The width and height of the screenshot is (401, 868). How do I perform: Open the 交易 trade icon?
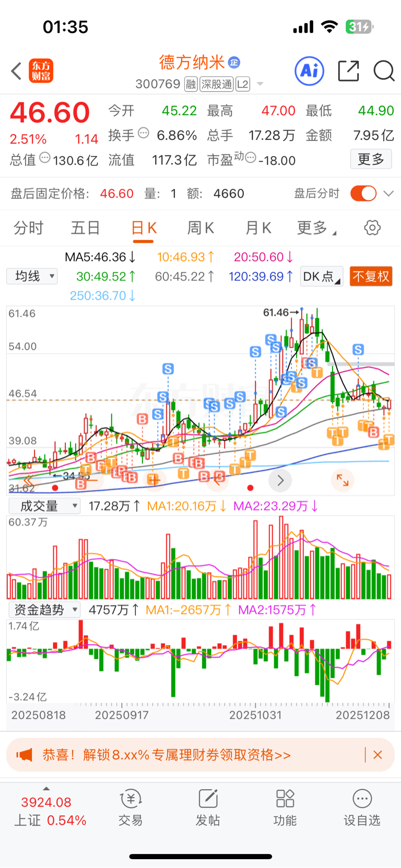(130, 807)
